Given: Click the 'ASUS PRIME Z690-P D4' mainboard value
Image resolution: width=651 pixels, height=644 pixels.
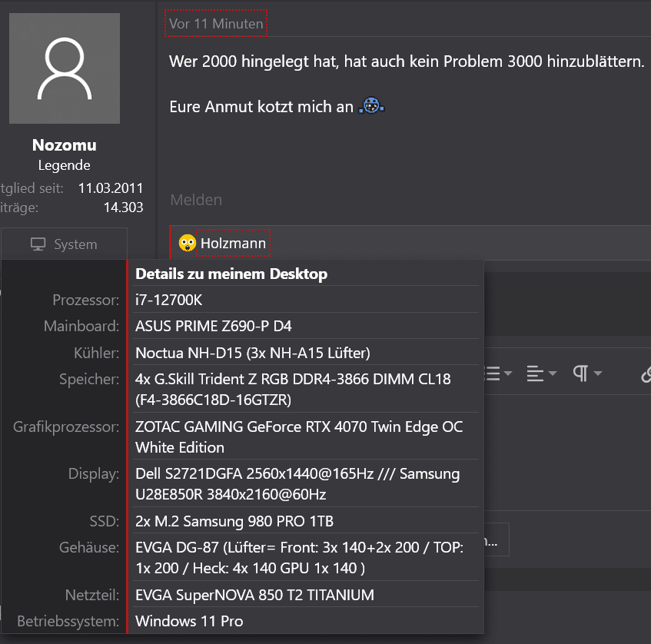Looking at the screenshot, I should (x=214, y=326).
